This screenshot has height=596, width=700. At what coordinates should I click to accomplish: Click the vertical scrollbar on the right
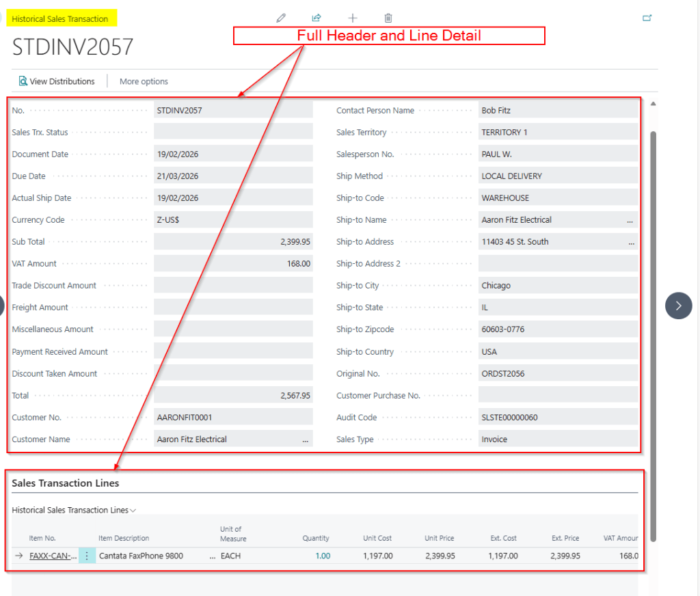click(653, 328)
